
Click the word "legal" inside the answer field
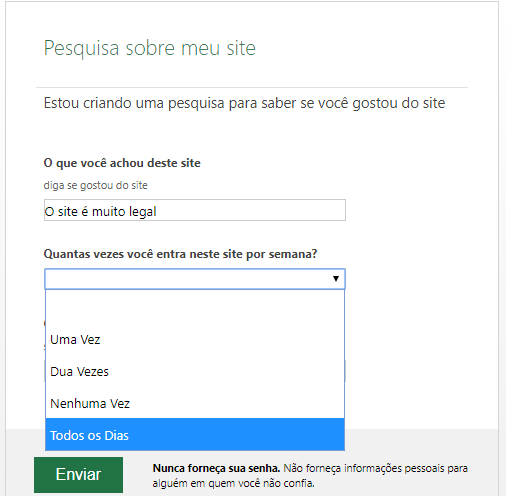click(143, 212)
